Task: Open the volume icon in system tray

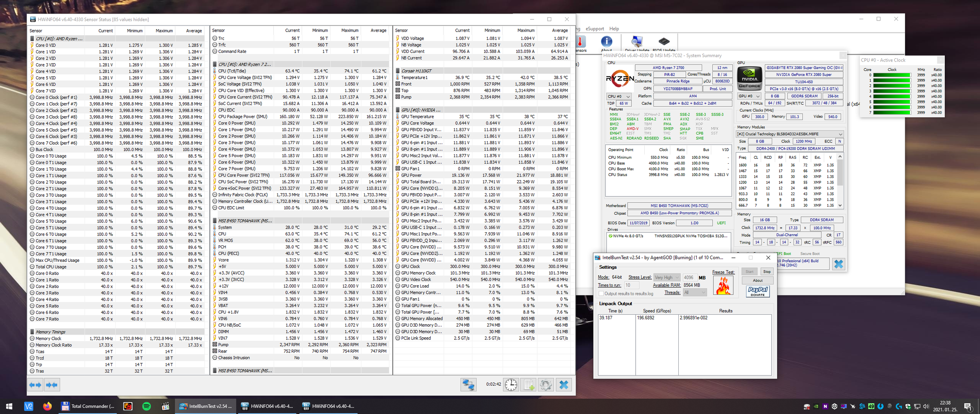Action: point(926,406)
